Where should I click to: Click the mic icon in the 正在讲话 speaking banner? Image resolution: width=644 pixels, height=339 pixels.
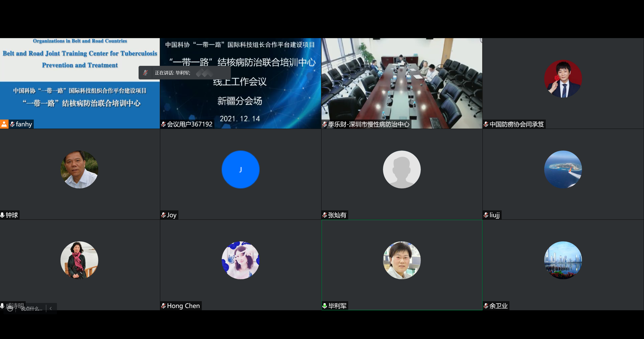[x=145, y=73]
